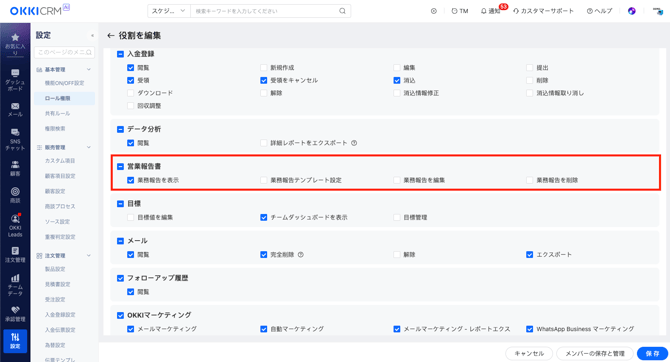Click help icon next to 詳細レポートをエクスポート
The image size is (670, 362).
pos(354,143)
